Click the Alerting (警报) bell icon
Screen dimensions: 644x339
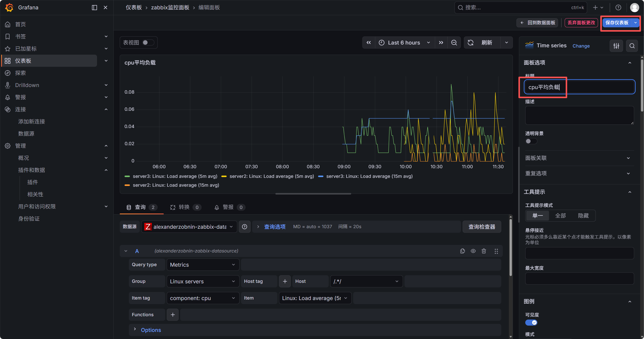point(8,97)
